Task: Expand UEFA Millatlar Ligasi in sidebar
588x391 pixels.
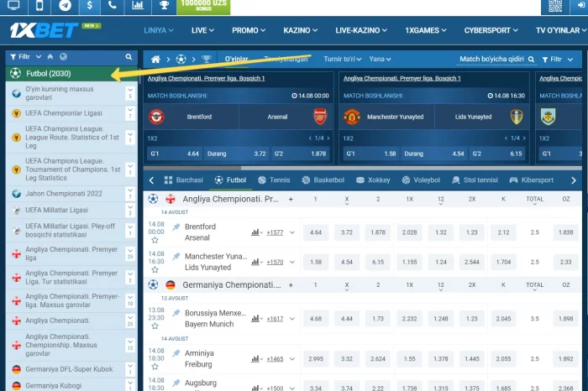Action: point(129,210)
